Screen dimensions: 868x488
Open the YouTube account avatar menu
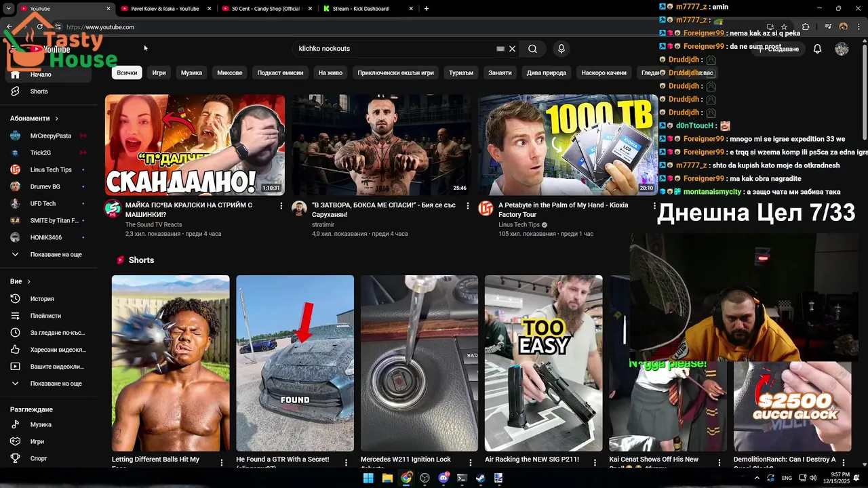pyautogui.click(x=842, y=49)
